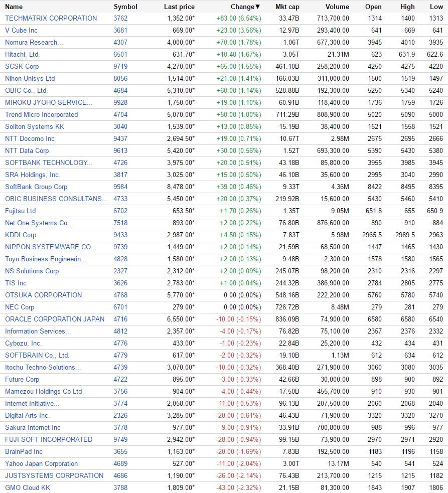
Task: Select last price 8,478.00 cell
Action: click(181, 187)
